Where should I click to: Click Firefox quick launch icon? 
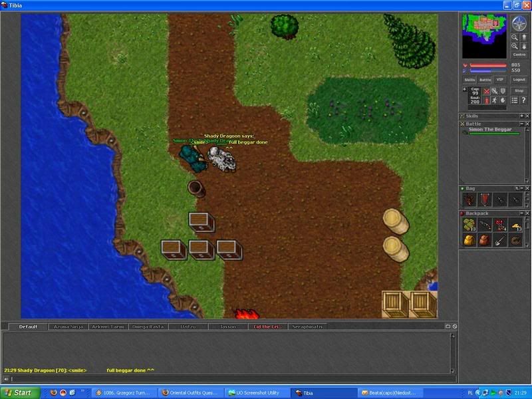click(x=53, y=392)
